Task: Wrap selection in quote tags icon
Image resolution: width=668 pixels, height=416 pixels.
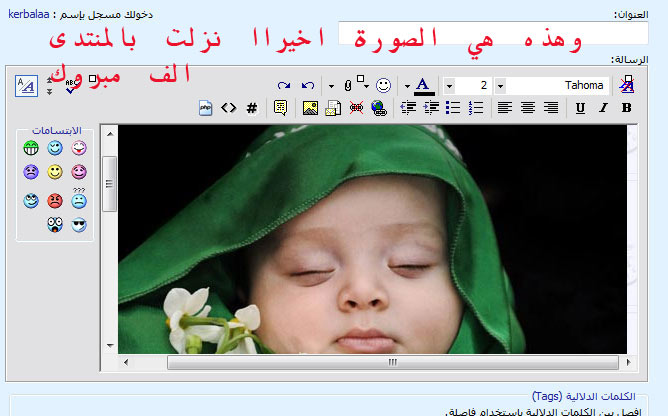Action: (x=280, y=108)
